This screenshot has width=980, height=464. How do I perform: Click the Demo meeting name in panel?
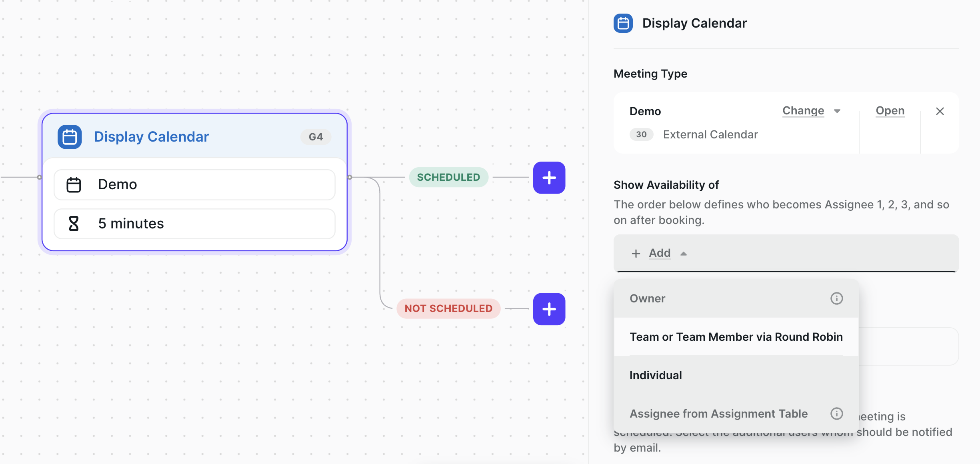[645, 111]
